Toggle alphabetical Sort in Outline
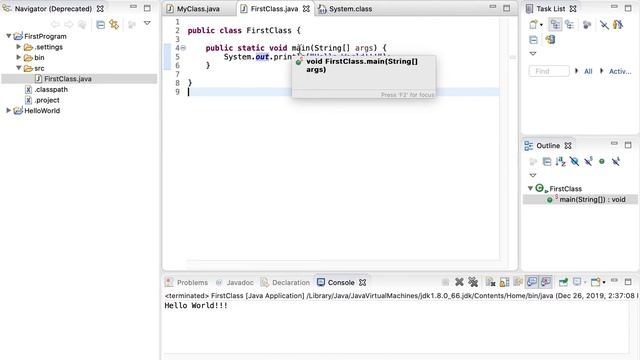This screenshot has height=360, width=640. point(561,162)
